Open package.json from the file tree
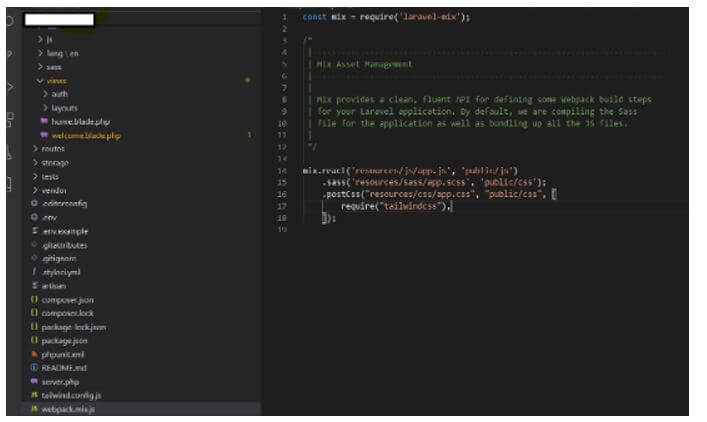 [64, 341]
